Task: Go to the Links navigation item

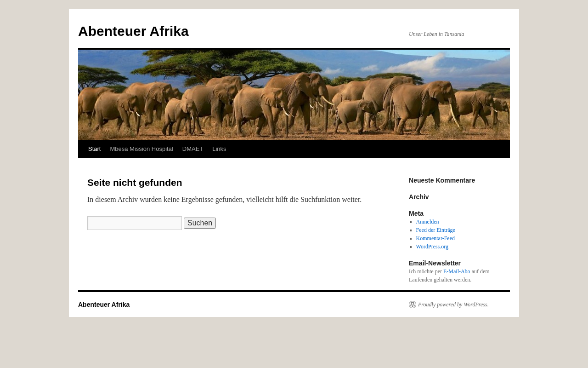Action: coord(219,149)
